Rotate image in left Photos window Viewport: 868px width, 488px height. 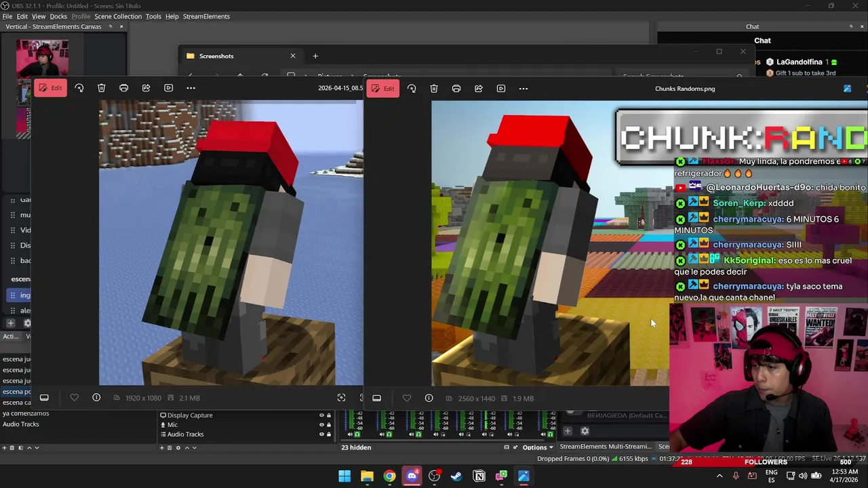pos(79,88)
